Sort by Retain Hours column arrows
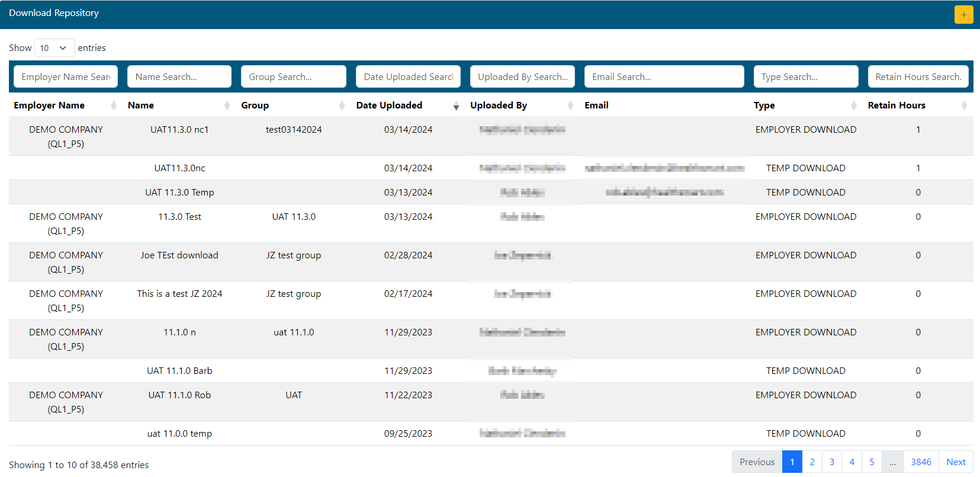The width and height of the screenshot is (980, 477). (964, 105)
